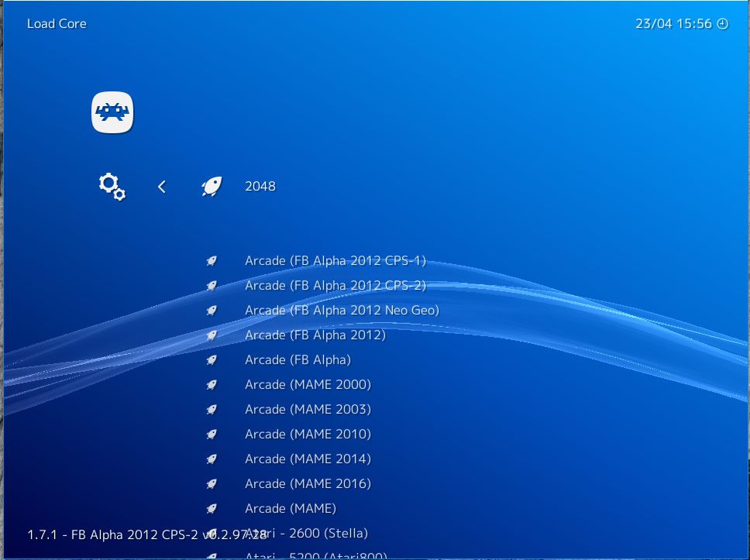Click the rocket icon for Arcade (MAME)

212,509
